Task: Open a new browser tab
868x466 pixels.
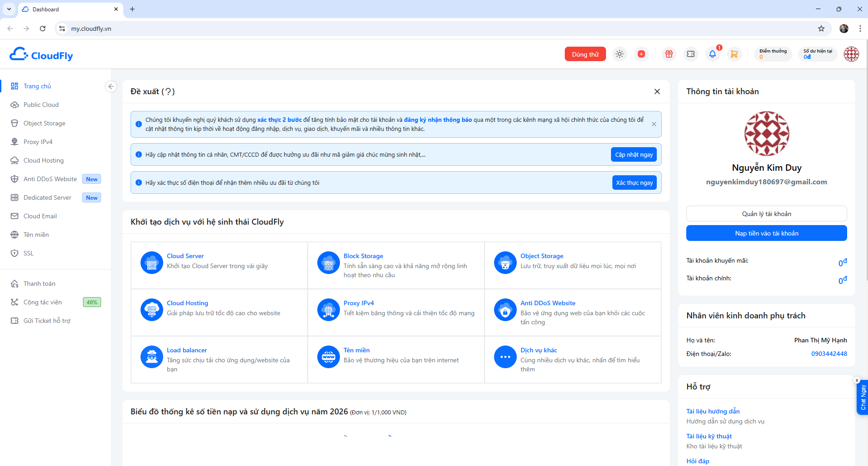Action: (132, 9)
